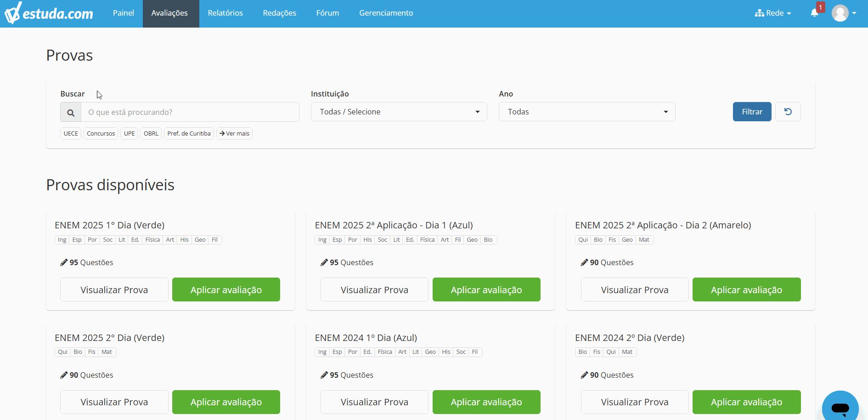Select the Concursos quick filter tag
868x420 pixels.
tap(101, 134)
